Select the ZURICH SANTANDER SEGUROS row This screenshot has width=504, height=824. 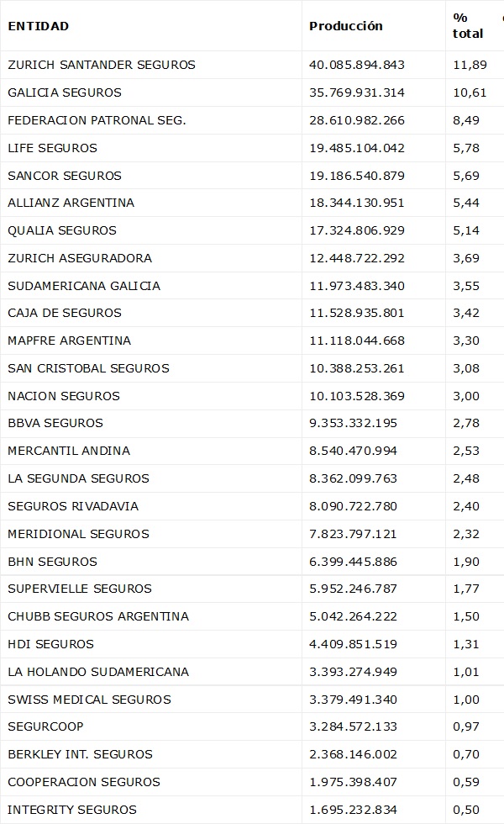click(x=101, y=65)
